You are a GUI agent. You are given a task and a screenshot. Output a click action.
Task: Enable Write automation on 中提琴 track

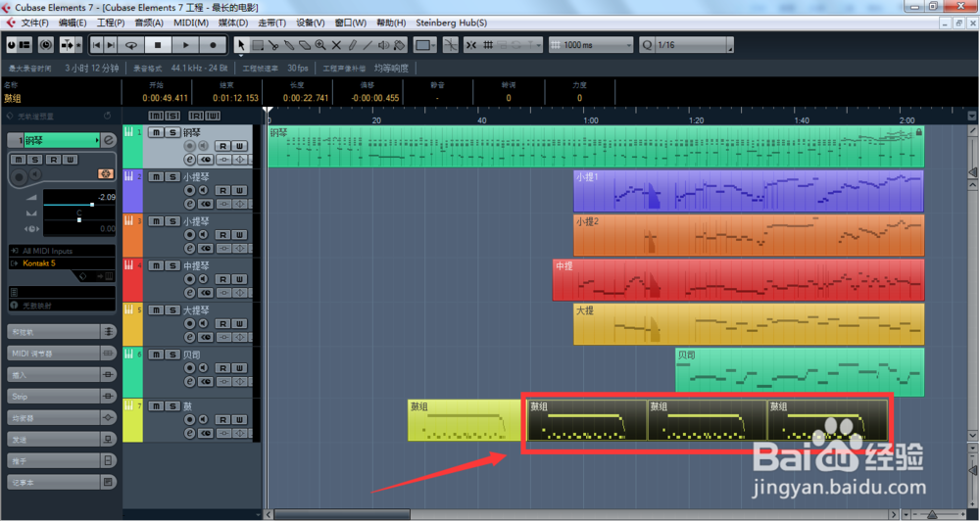[x=239, y=279]
